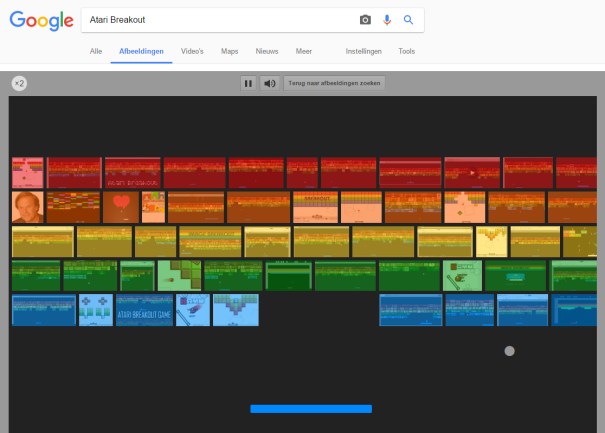Open search by image camera icon
Viewport: 605px width, 433px height.
tap(365, 20)
